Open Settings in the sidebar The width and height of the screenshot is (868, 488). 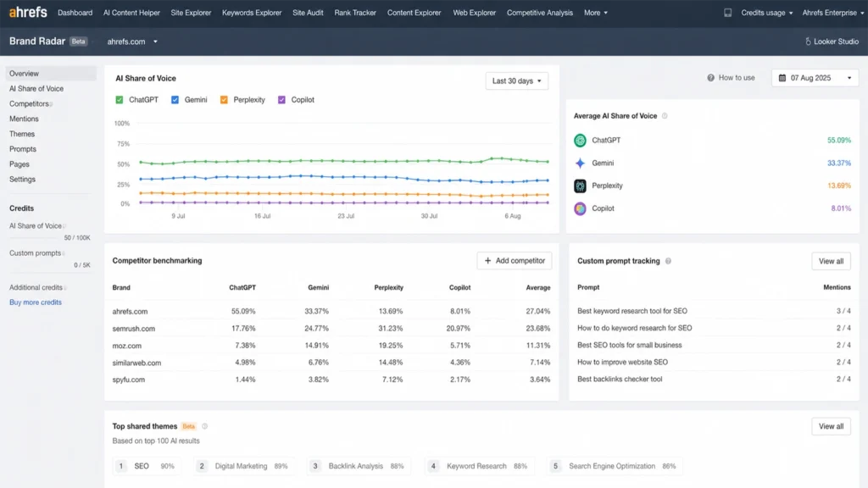tap(22, 180)
